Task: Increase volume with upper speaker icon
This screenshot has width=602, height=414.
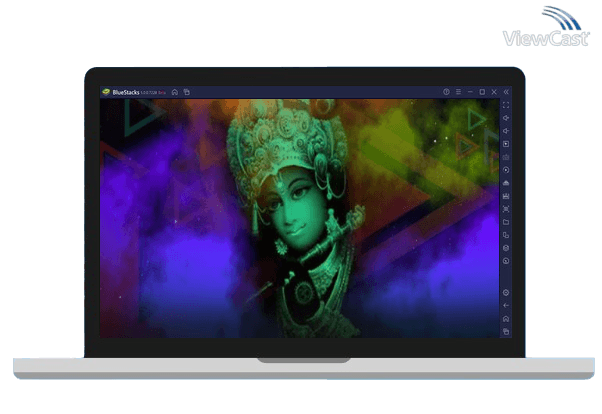Action: click(506, 118)
